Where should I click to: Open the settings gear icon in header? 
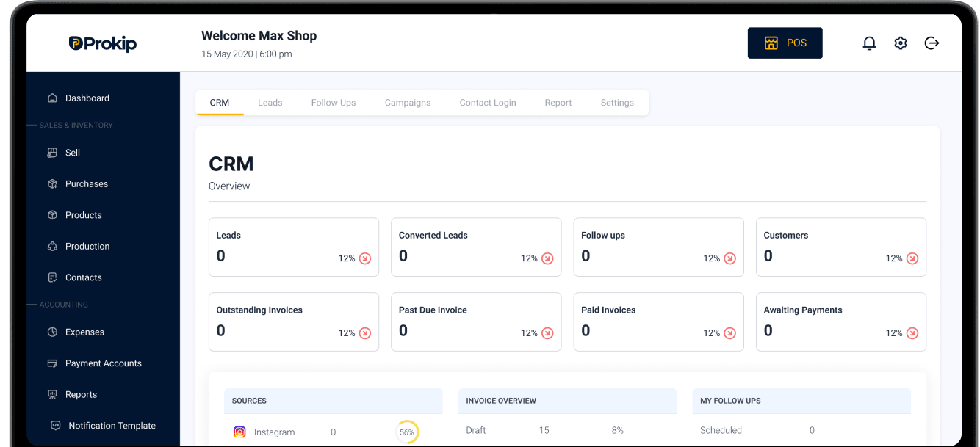901,43
